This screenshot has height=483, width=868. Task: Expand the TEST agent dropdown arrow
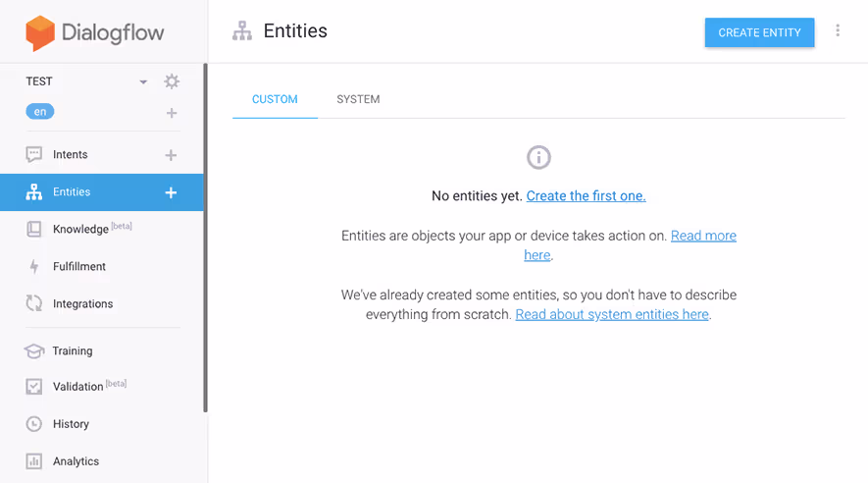click(x=143, y=82)
